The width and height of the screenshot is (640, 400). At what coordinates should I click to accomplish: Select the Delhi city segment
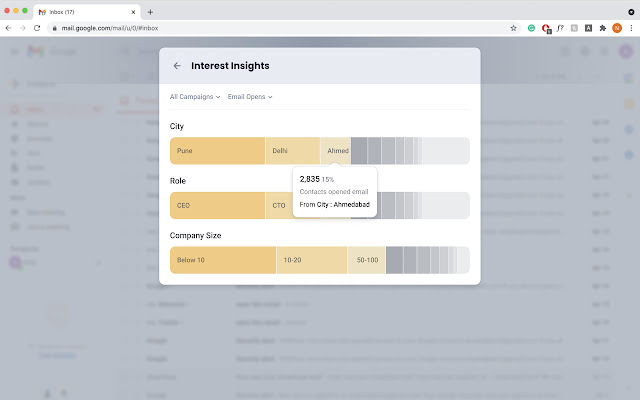292,151
